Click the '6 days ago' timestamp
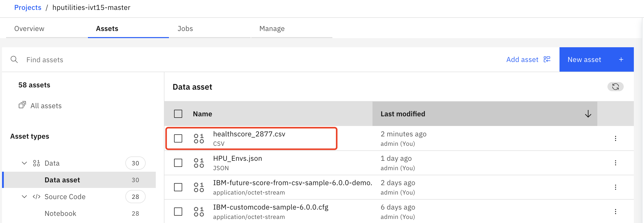This screenshot has width=644, height=223. [x=398, y=207]
